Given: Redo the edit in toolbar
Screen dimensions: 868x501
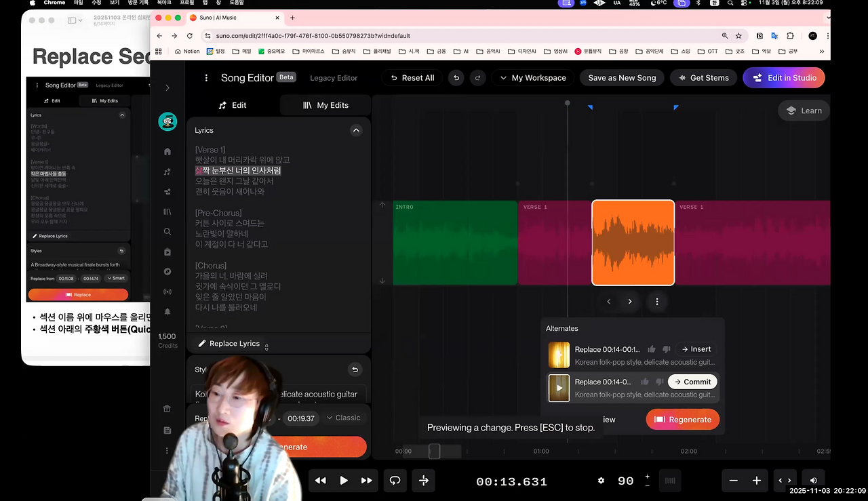Looking at the screenshot, I should [x=478, y=78].
